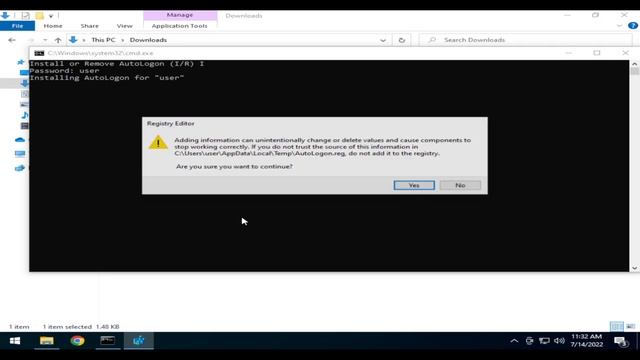640x360 pixels.
Task: Open the notification center icon
Action: tap(620, 341)
